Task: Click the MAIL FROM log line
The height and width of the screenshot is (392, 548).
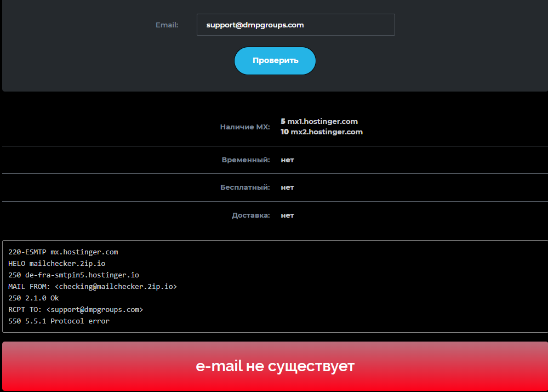Action: click(93, 286)
